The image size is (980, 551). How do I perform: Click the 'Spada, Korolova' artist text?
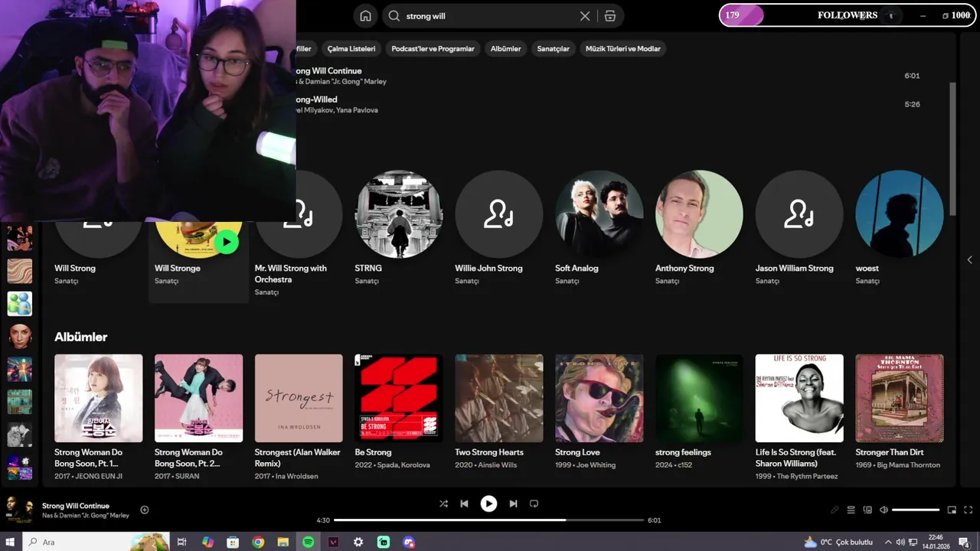pyautogui.click(x=406, y=465)
